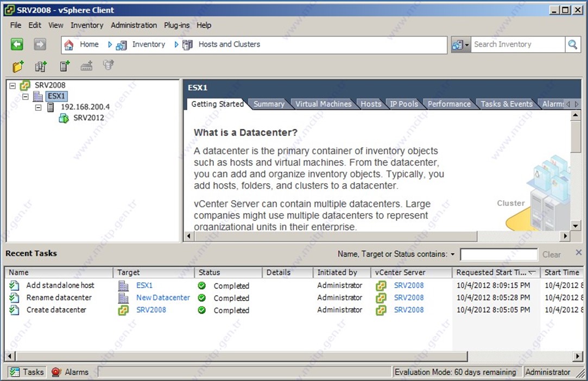Viewport: 588px width, 381px height.
Task: Click the Rename datacenter task icon
Action: pos(14,298)
